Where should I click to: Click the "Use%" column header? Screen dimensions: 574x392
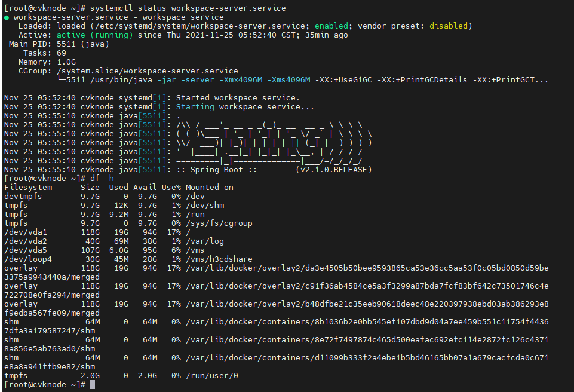point(171,188)
